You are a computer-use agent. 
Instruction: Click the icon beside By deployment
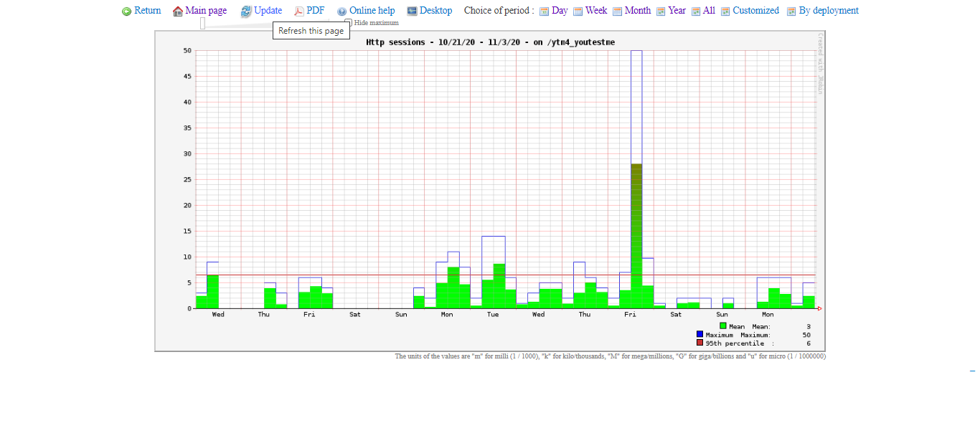click(x=791, y=11)
